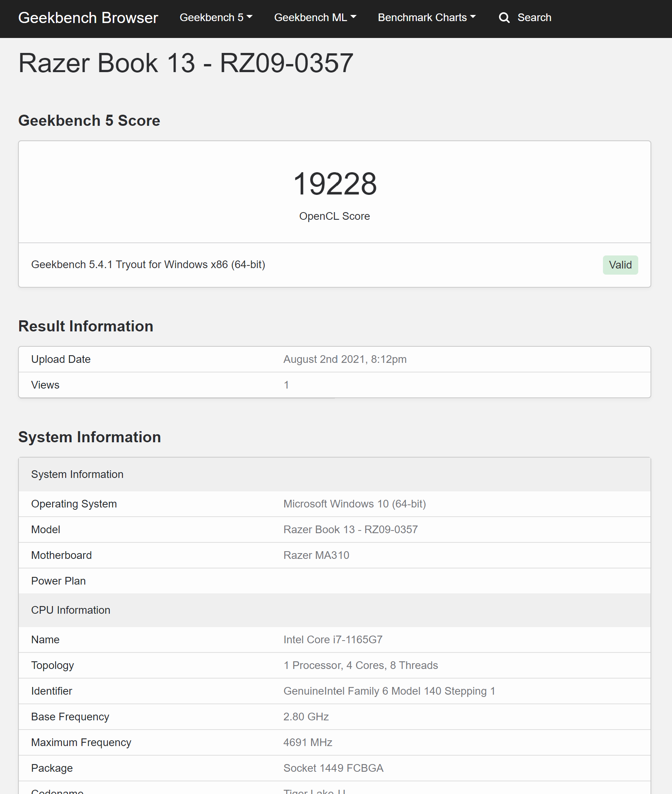
Task: Click the Geekbench 5.4.1 Tryout version text
Action: 148,265
